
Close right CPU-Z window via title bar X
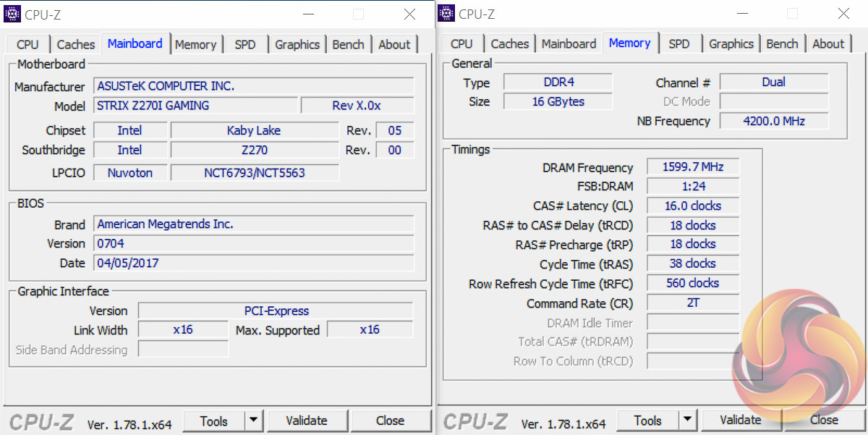click(844, 14)
